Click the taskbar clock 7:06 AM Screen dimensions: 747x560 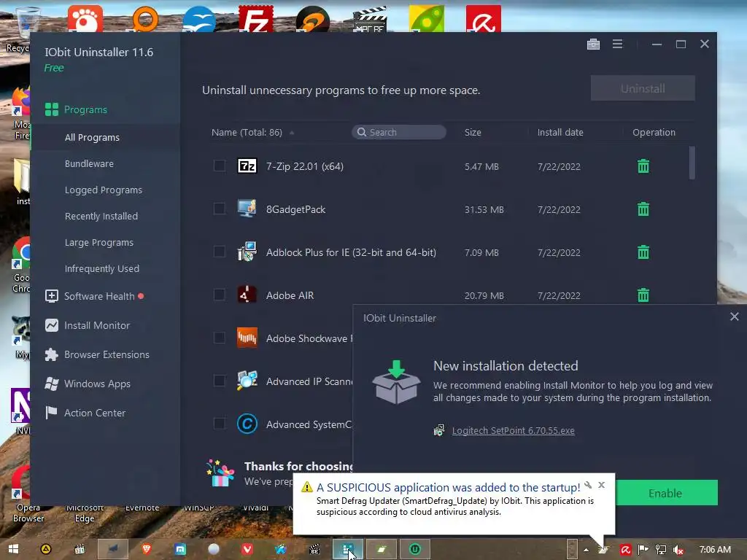pos(715,550)
